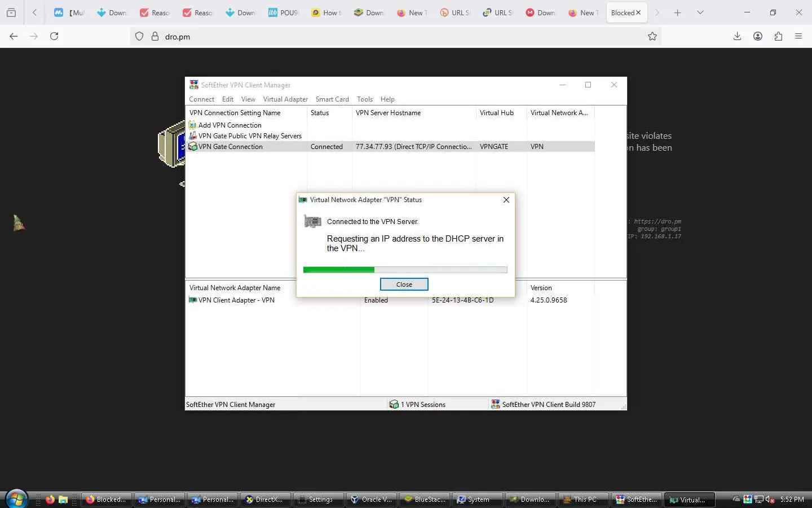Sort by VPN Connection Setting Name column
This screenshot has height=508, width=812.
tap(246, 113)
